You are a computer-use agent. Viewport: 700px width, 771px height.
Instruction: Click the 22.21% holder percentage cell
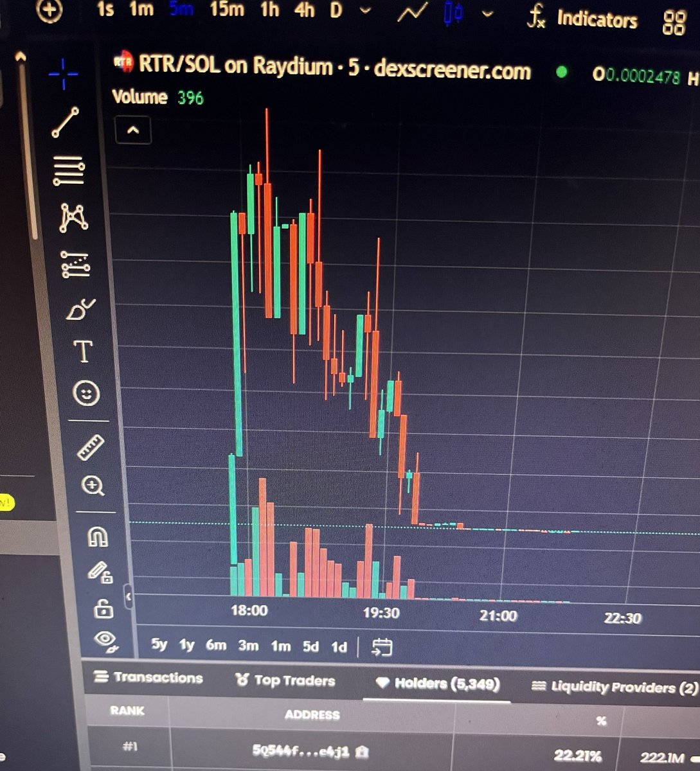[x=577, y=756]
